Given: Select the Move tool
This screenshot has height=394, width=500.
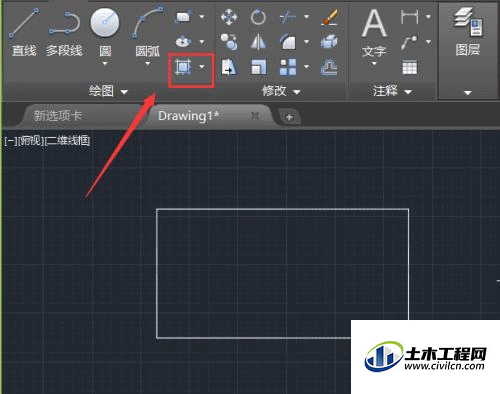Looking at the screenshot, I should coord(229,17).
